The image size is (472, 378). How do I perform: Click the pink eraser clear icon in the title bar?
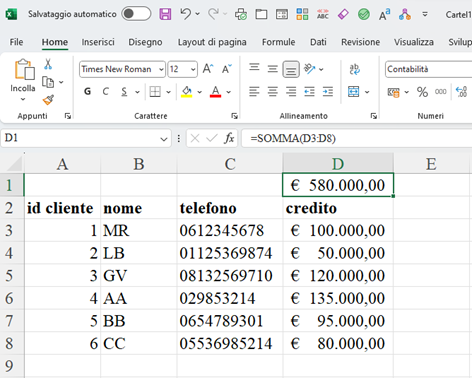tap(343, 14)
